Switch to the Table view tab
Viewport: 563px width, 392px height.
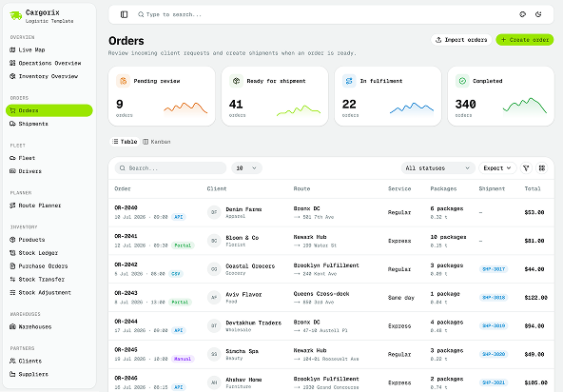click(x=125, y=142)
